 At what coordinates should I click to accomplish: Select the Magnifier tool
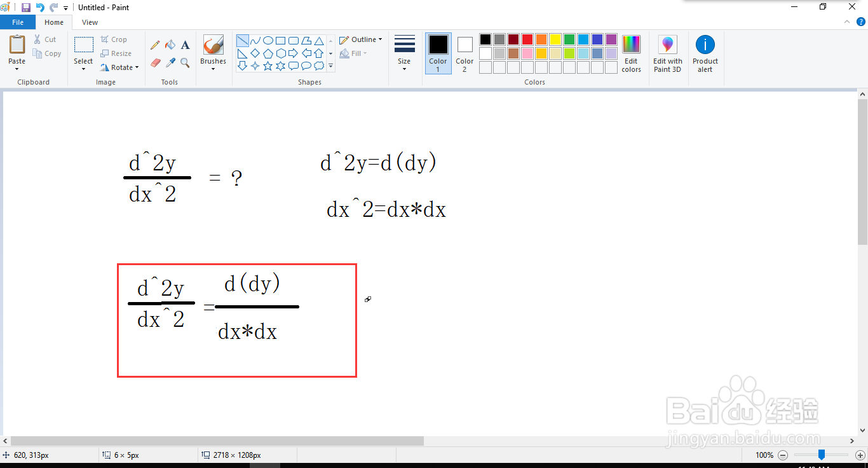[x=185, y=63]
